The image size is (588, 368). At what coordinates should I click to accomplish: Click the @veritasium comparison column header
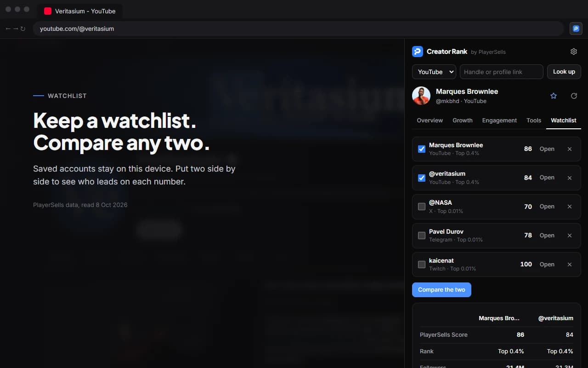tap(556, 318)
